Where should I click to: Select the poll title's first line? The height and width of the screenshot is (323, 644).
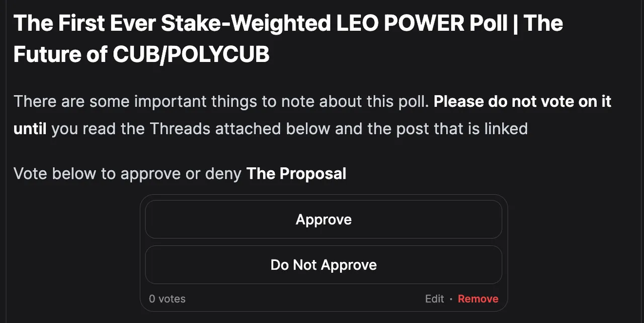288,23
